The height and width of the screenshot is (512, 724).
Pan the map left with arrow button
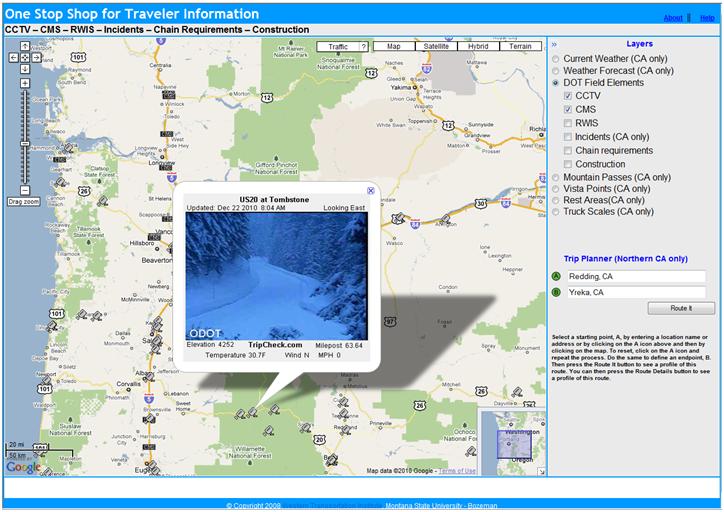(13, 58)
